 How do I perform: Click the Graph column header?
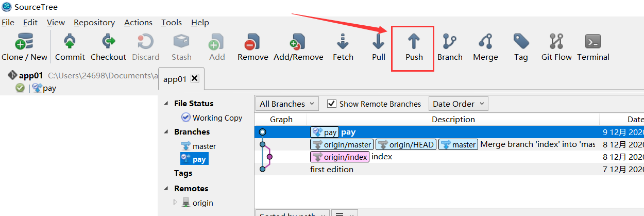point(281,119)
